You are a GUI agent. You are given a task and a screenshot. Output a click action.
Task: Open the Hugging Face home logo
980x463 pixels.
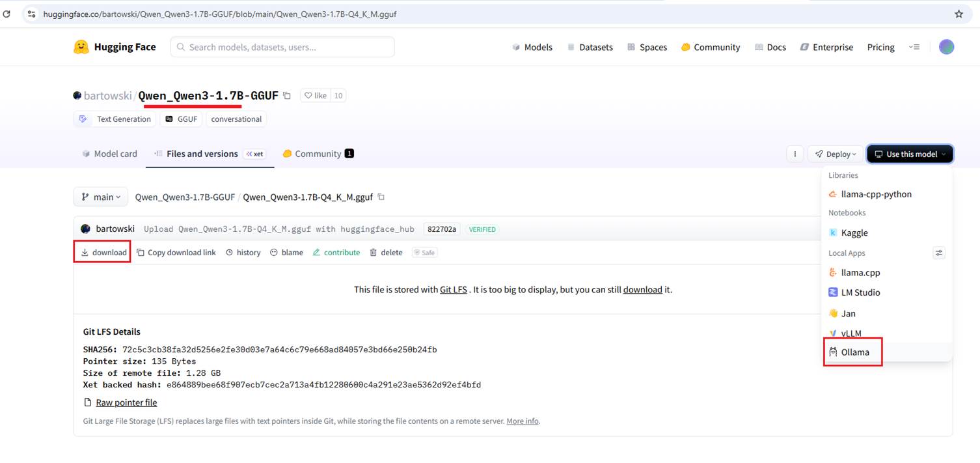click(x=115, y=47)
